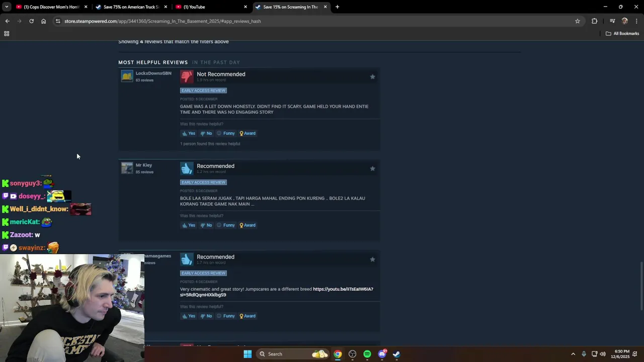Mark LockxDownxGBN's review as Funny
Viewport: 644px width, 362px height.
tap(226, 133)
